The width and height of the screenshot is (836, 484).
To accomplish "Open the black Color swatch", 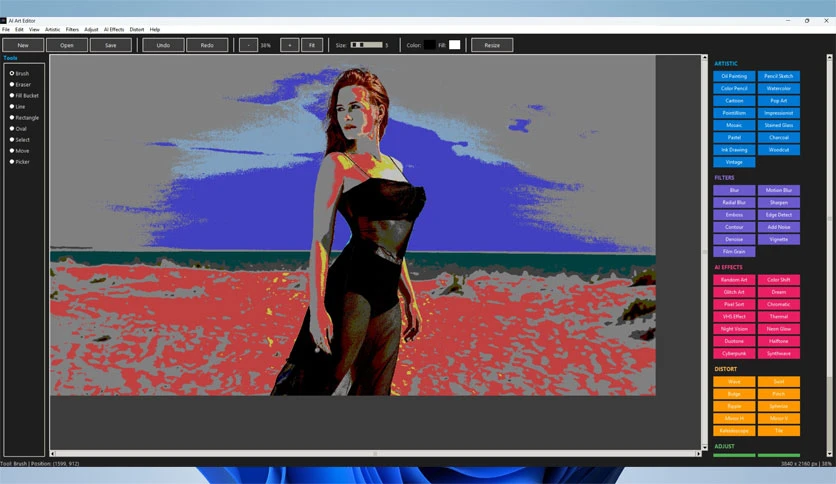I will click(430, 45).
